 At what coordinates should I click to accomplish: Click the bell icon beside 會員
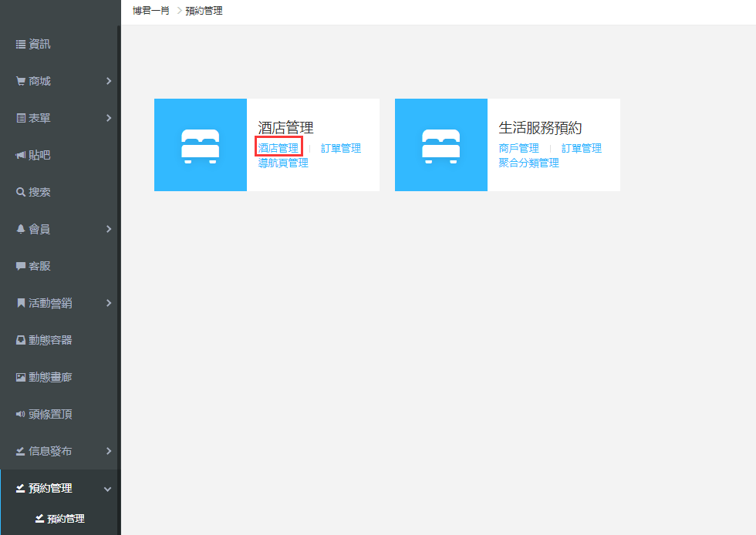pos(21,229)
